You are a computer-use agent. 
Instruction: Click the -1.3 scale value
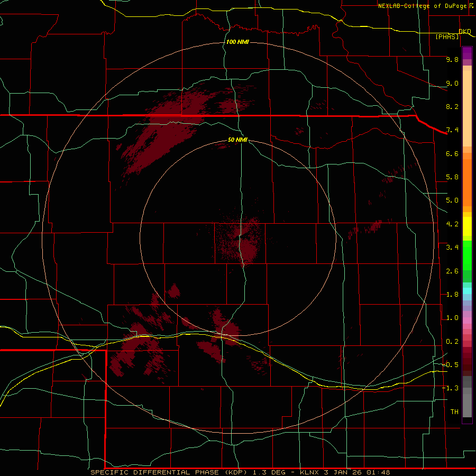click(x=450, y=388)
